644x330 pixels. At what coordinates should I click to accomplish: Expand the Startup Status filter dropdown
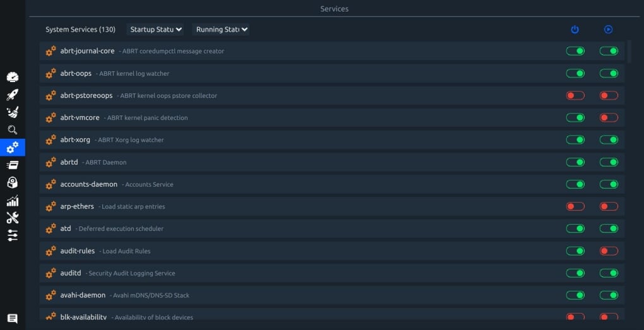coord(155,30)
